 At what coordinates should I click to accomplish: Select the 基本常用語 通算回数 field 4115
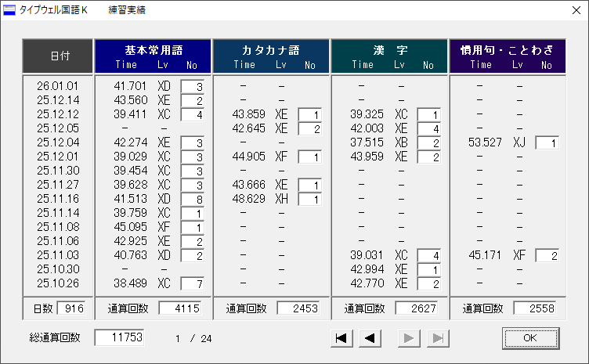[180, 308]
